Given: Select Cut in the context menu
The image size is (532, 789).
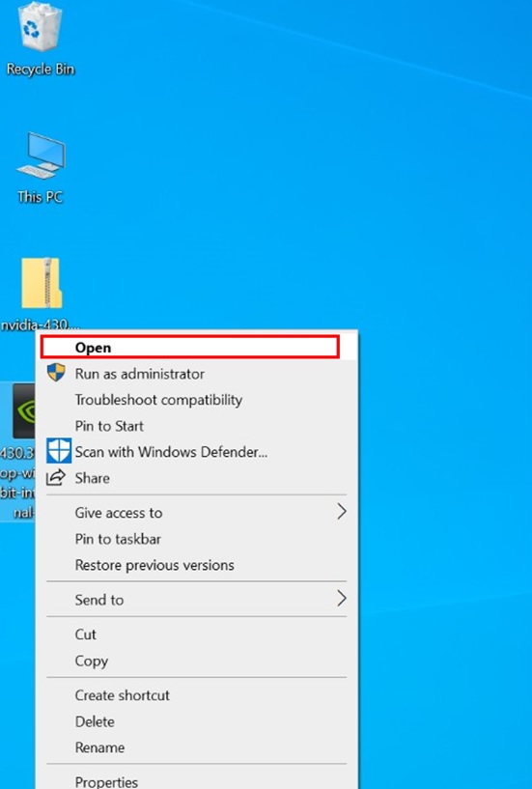Looking at the screenshot, I should click(x=197, y=634).
